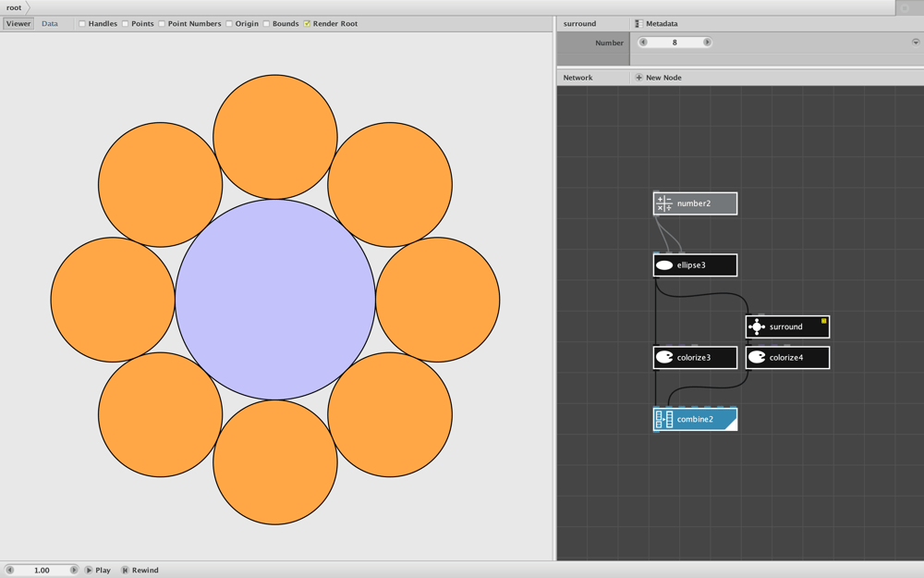Click the yellow marker on surround node
The image size is (924, 578).
tap(824, 321)
